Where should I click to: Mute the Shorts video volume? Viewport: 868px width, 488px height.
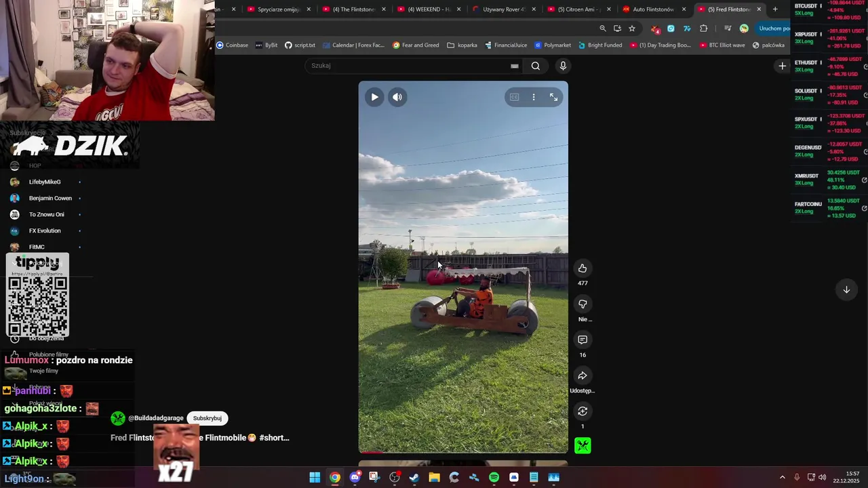[x=397, y=97]
